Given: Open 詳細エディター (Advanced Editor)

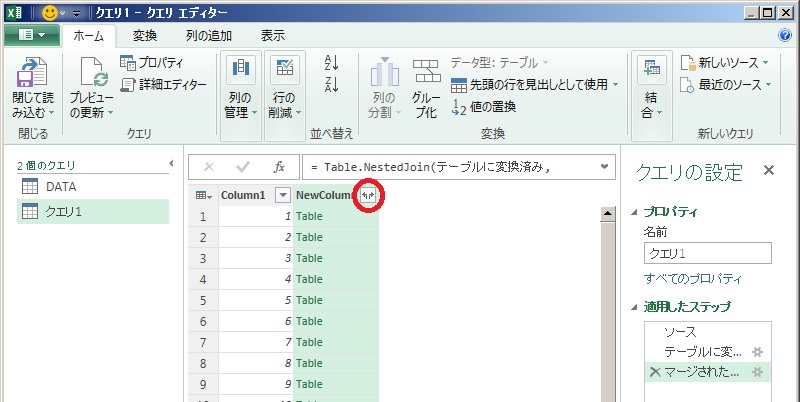Looking at the screenshot, I should 163,85.
